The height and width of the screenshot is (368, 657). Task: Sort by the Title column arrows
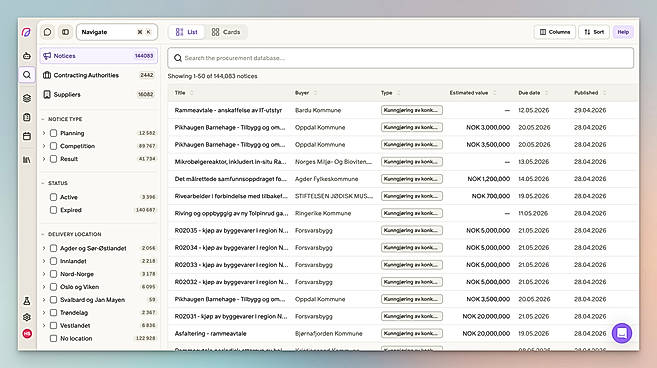[192, 93]
